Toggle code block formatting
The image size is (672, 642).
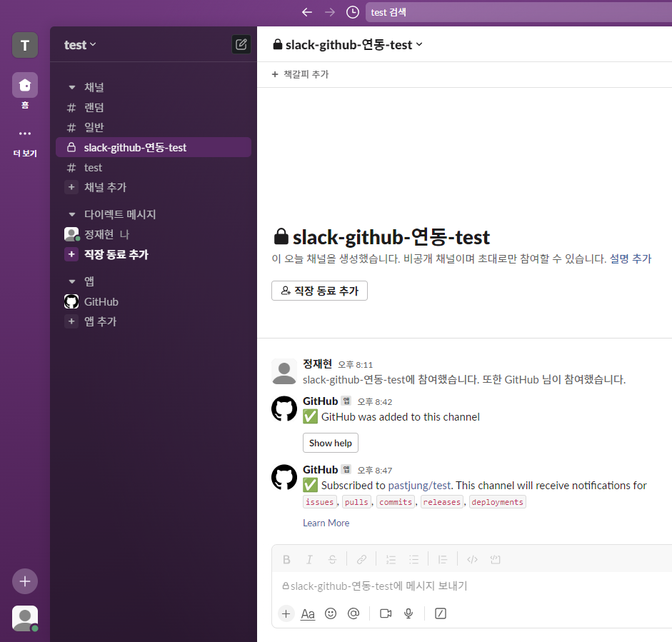tap(495, 560)
